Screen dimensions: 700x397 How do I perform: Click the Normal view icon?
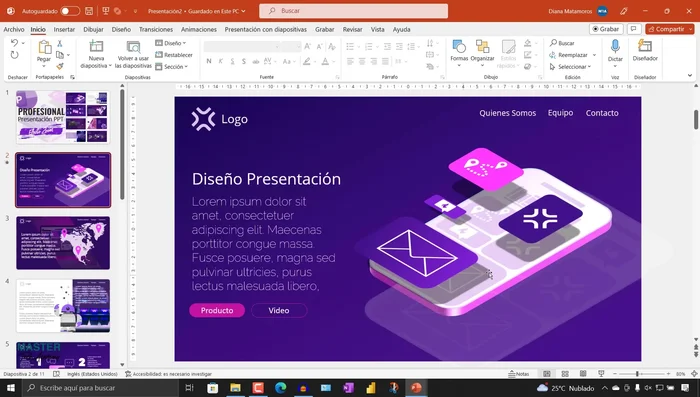547,374
